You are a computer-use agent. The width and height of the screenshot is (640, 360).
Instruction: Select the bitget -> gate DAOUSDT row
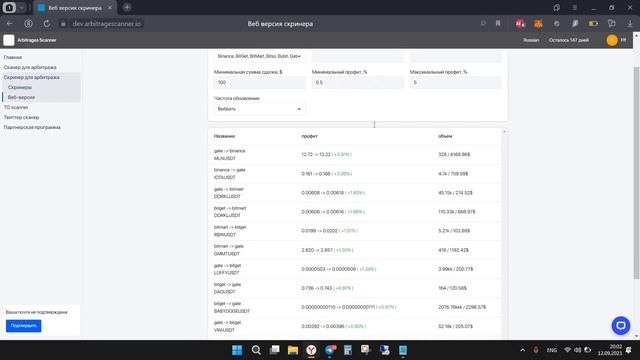tap(355, 288)
